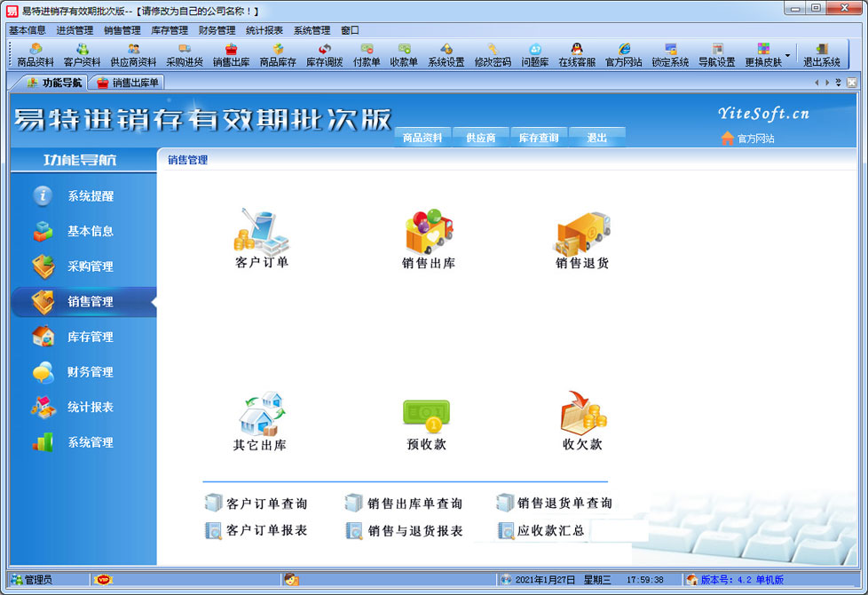
Task: Switch to the 销售出库单 tab
Action: (x=129, y=83)
